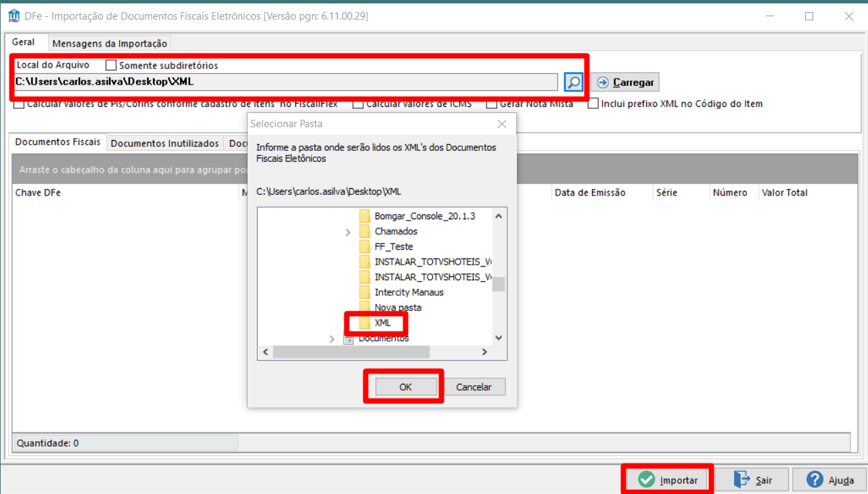Image resolution: width=868 pixels, height=494 pixels.
Task: Expand the Chamados folder chevron
Action: [348, 231]
